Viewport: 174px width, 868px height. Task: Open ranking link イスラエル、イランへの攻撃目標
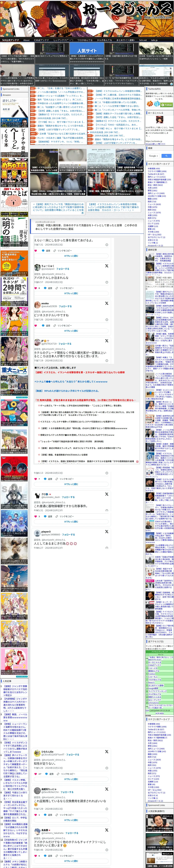point(80,372)
